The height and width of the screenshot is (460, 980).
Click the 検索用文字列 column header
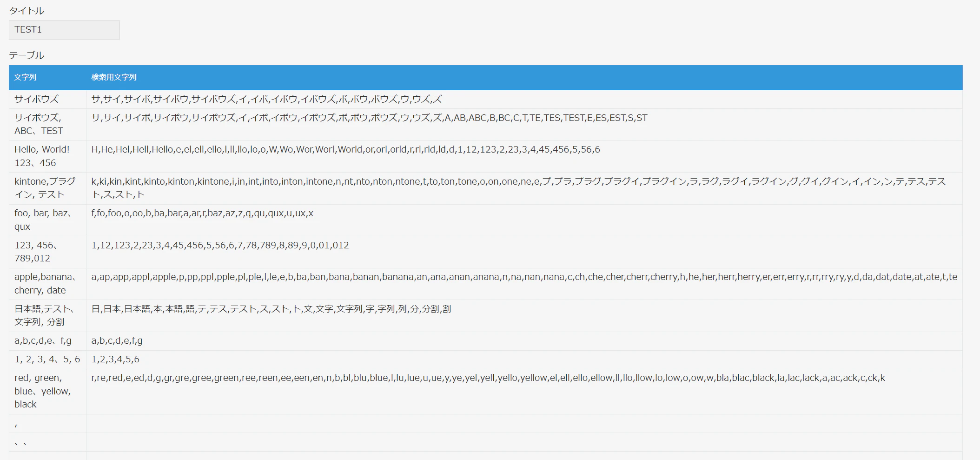(x=114, y=77)
